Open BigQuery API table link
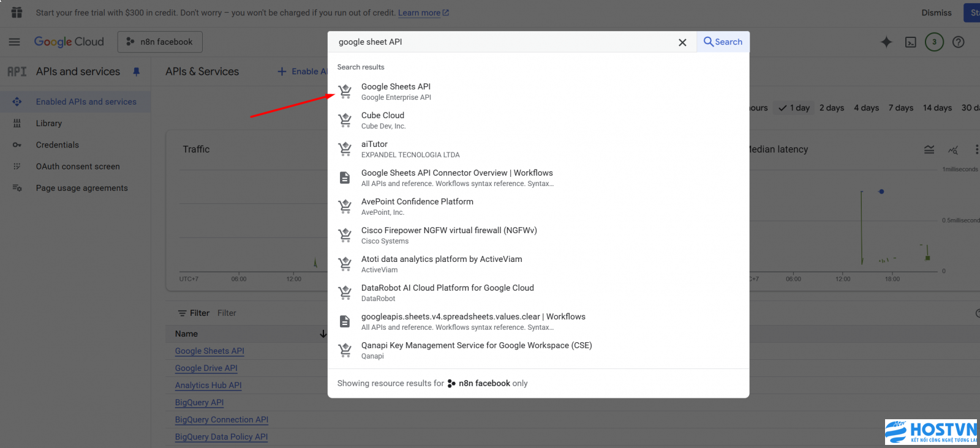The width and height of the screenshot is (980, 448). tap(199, 403)
